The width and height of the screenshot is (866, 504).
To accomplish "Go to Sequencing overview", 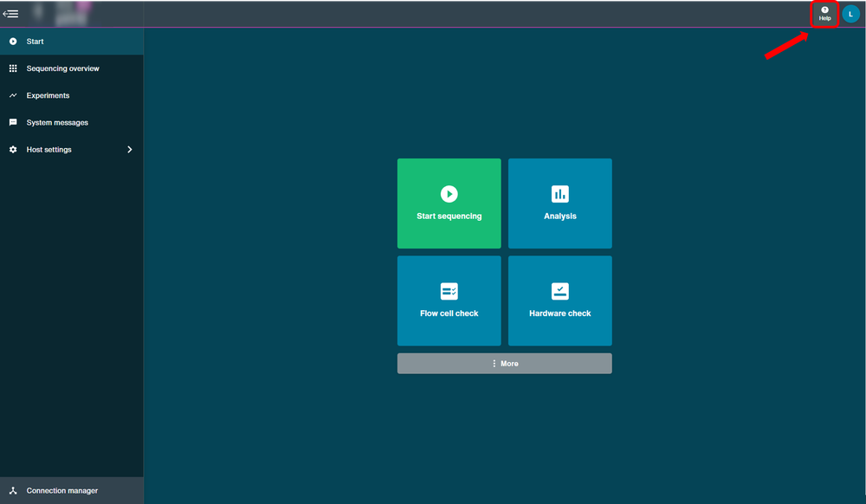I will coord(72,68).
